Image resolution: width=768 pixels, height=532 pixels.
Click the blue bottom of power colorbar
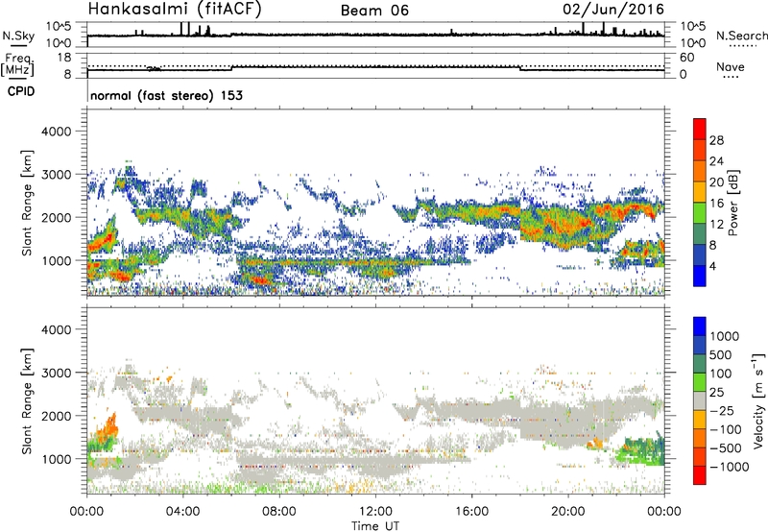pos(700,276)
